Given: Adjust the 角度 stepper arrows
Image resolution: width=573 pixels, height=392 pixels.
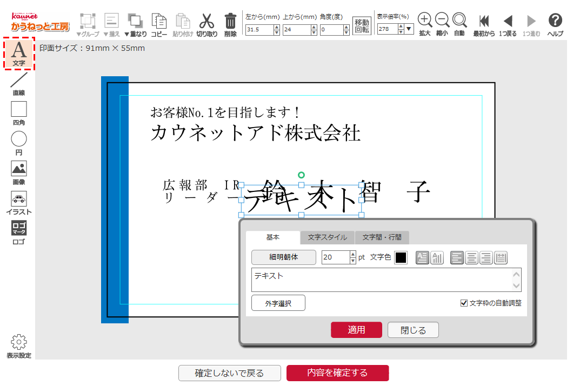Looking at the screenshot, I should click(347, 30).
